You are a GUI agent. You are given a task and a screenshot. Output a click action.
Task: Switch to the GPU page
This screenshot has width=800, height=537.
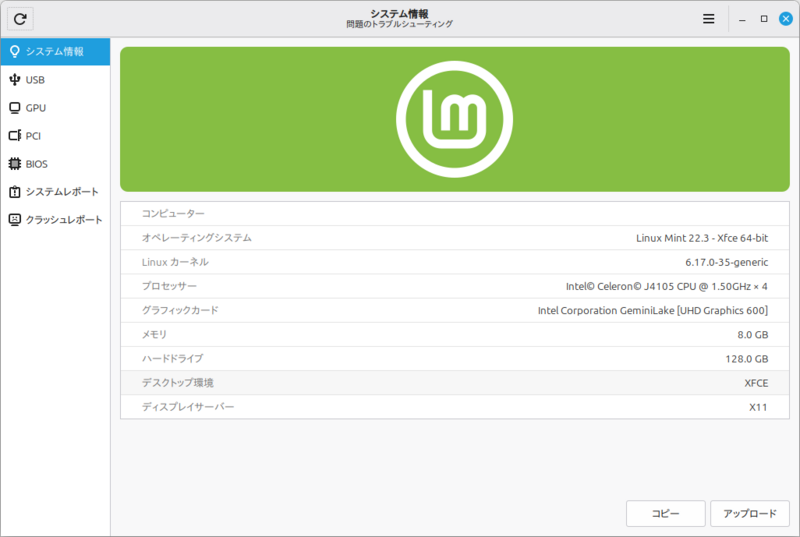click(55, 108)
